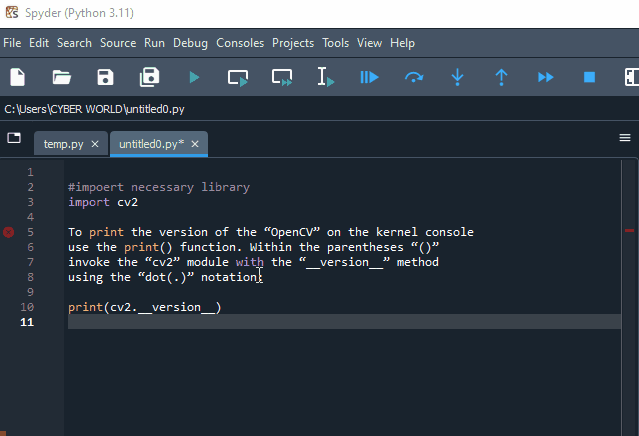Click line starting 'invoke the “cv2” module'
Screen dimensions: 639x436
(x=253, y=262)
